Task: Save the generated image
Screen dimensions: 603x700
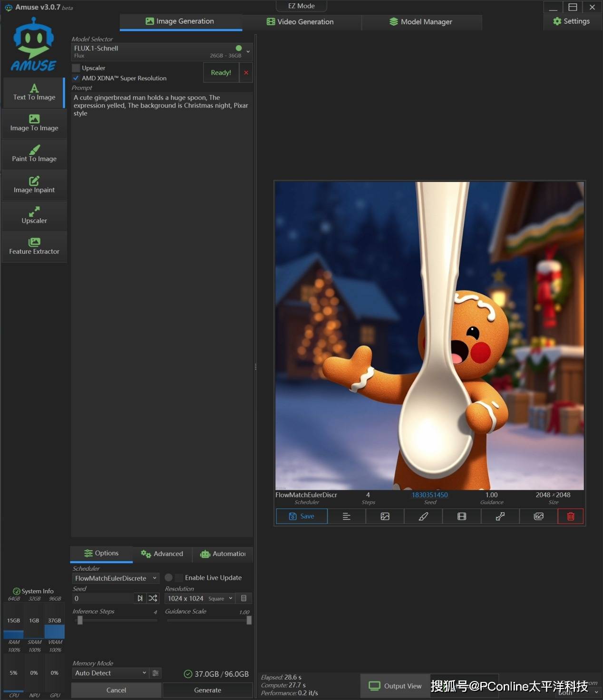Action: coord(301,516)
